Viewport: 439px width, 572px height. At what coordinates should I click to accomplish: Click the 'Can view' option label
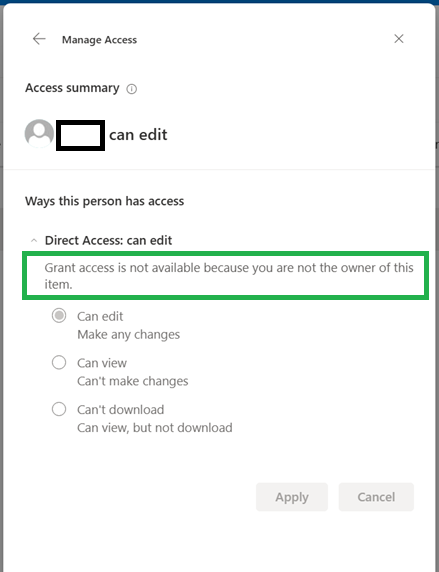pos(102,363)
